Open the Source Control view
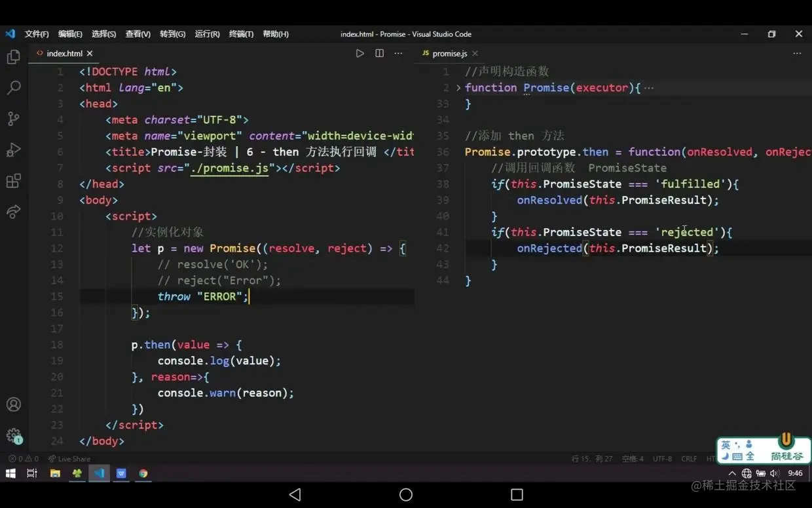The height and width of the screenshot is (508, 812). pyautogui.click(x=13, y=119)
